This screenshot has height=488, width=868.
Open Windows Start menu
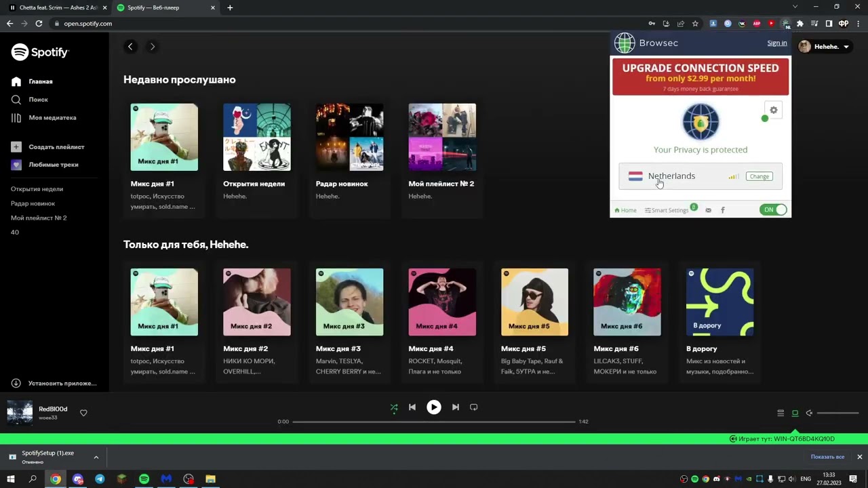click(10, 479)
